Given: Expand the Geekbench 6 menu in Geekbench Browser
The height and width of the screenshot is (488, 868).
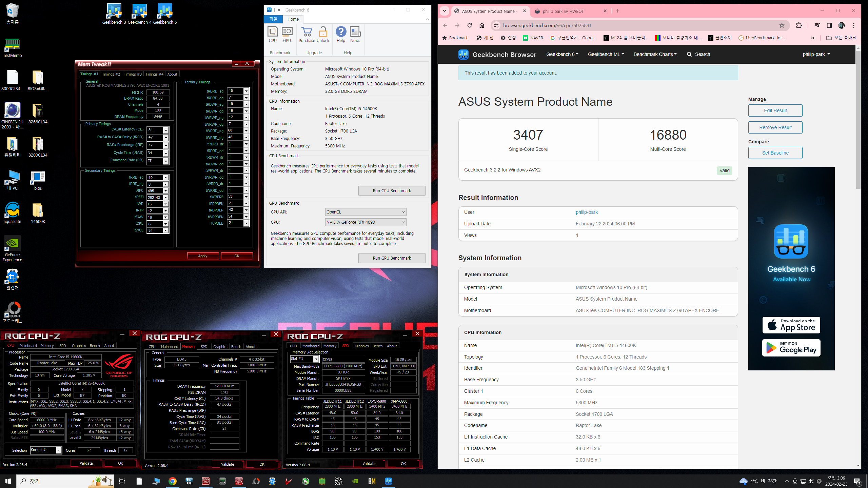Looking at the screenshot, I should 562,54.
